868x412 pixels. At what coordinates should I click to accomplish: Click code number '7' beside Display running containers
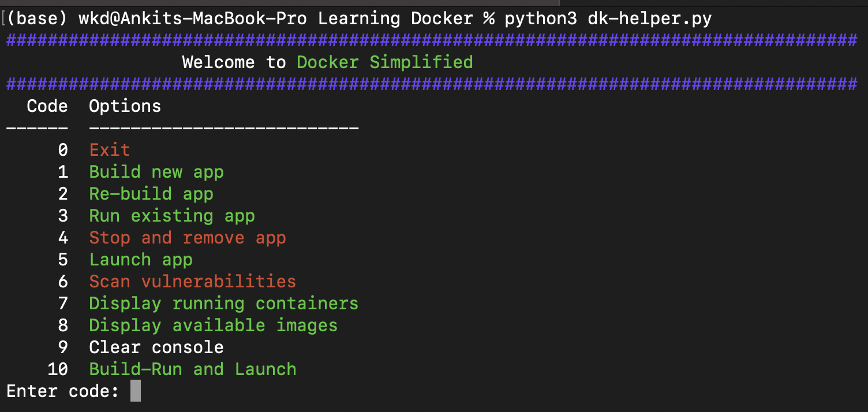63,304
